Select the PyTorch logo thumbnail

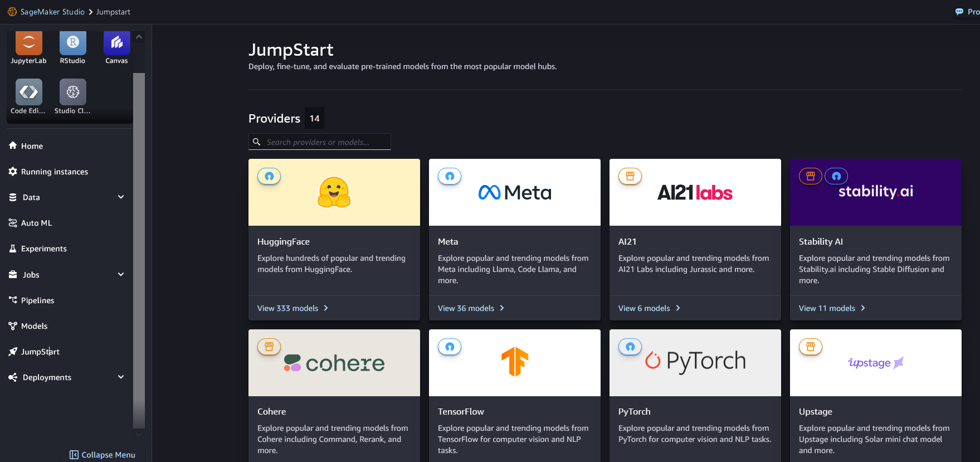pyautogui.click(x=695, y=363)
